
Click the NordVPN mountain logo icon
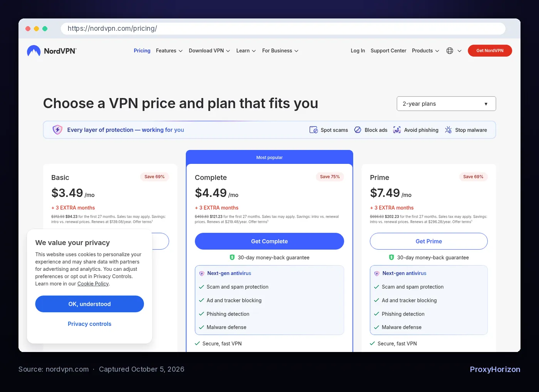coord(34,51)
